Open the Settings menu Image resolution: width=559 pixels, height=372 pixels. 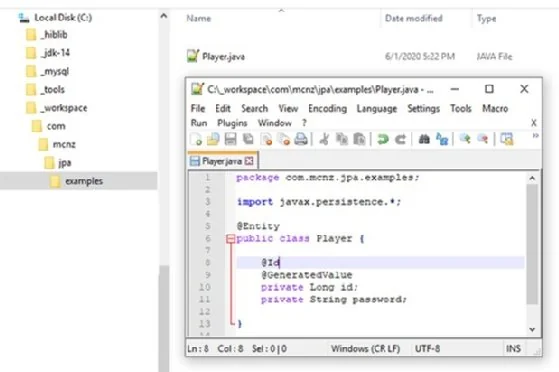coord(424,108)
